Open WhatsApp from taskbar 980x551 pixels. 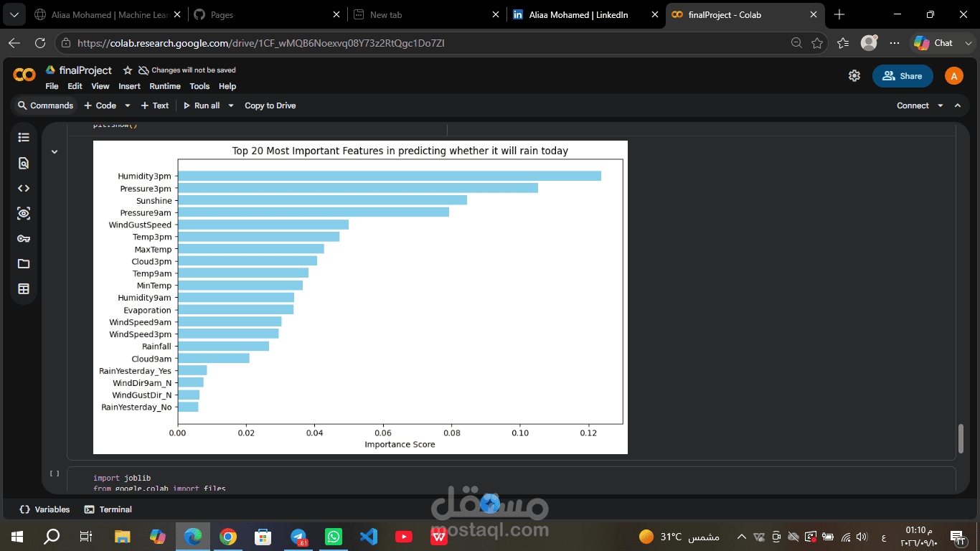point(334,536)
